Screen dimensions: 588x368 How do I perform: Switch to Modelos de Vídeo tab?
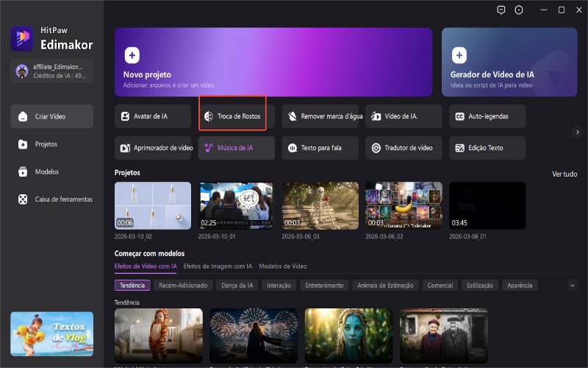pyautogui.click(x=283, y=266)
